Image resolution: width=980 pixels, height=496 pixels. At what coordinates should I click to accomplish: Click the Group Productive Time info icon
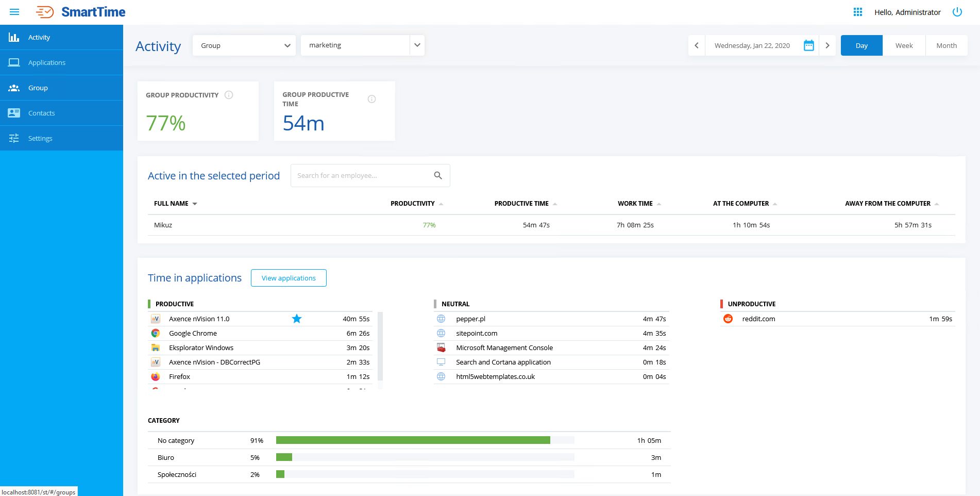(371, 99)
